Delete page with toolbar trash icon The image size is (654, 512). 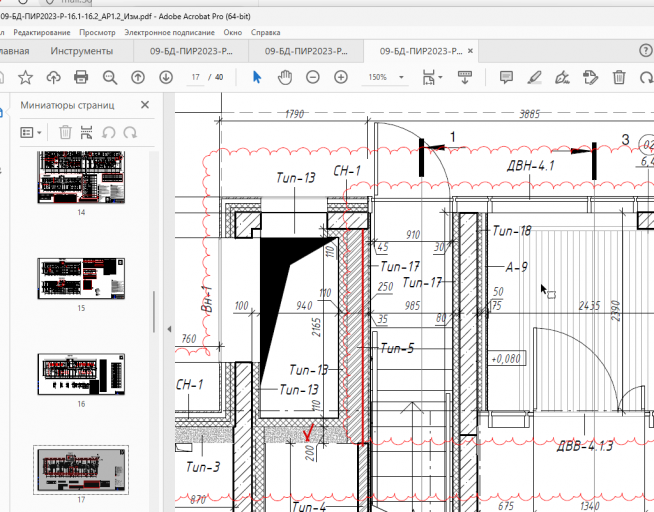(619, 78)
